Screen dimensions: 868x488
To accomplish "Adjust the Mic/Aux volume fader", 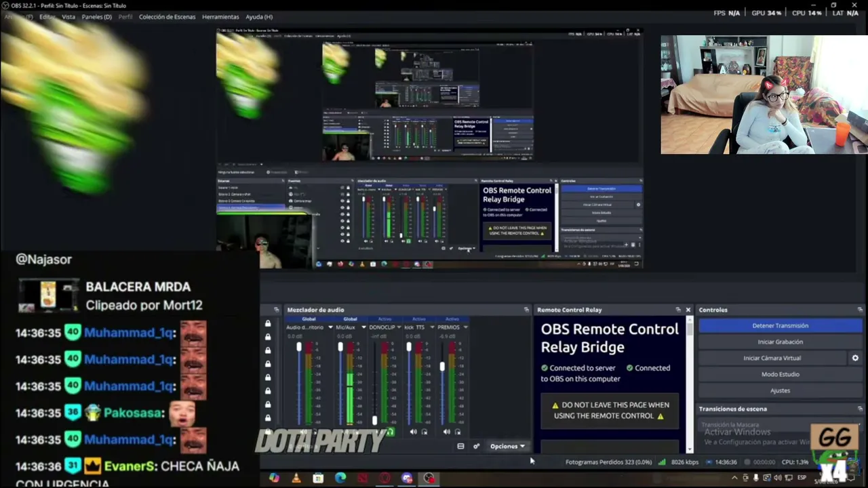I will point(340,347).
